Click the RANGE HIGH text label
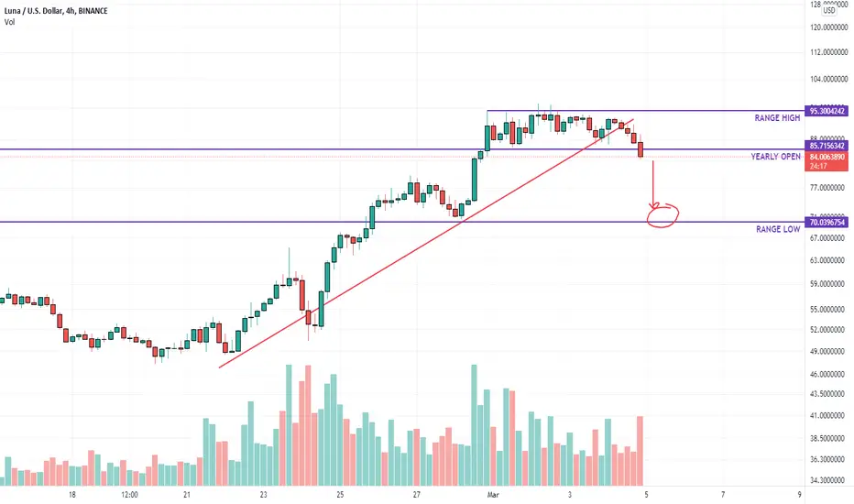The height and width of the screenshot is (504, 854). click(777, 117)
